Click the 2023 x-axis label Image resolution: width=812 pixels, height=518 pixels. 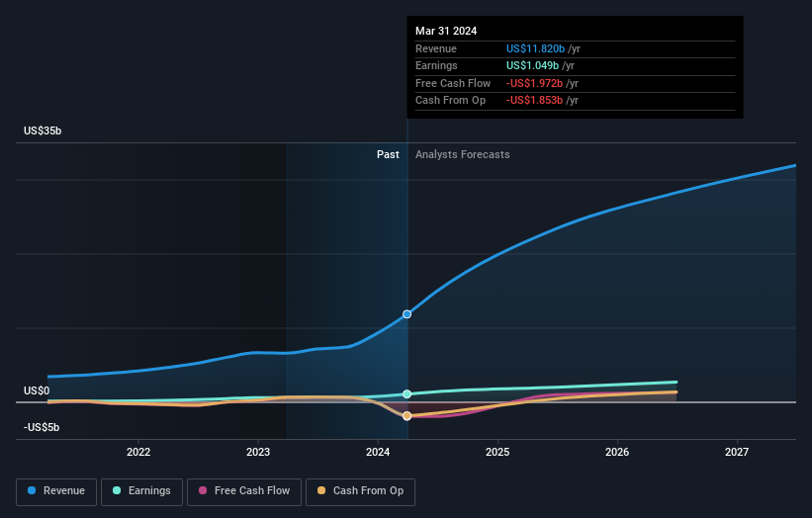[258, 452]
